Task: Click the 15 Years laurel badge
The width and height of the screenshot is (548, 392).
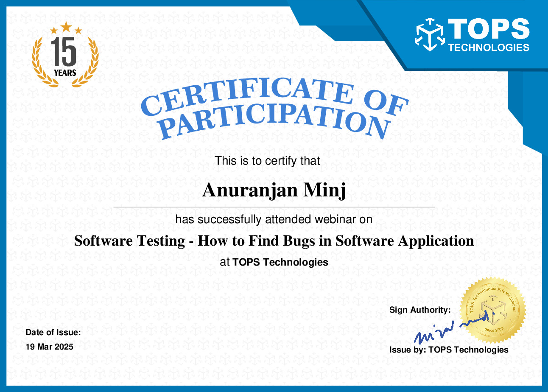Action: pyautogui.click(x=65, y=55)
